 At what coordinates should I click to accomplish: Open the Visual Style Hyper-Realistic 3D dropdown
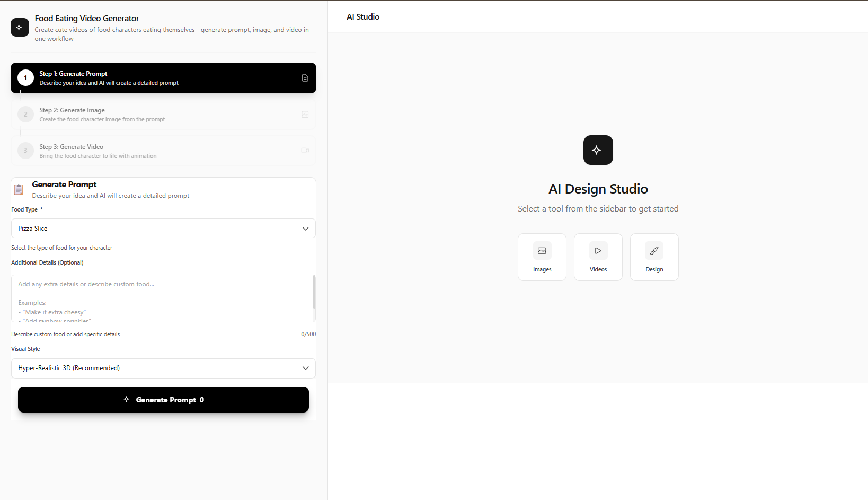point(163,368)
